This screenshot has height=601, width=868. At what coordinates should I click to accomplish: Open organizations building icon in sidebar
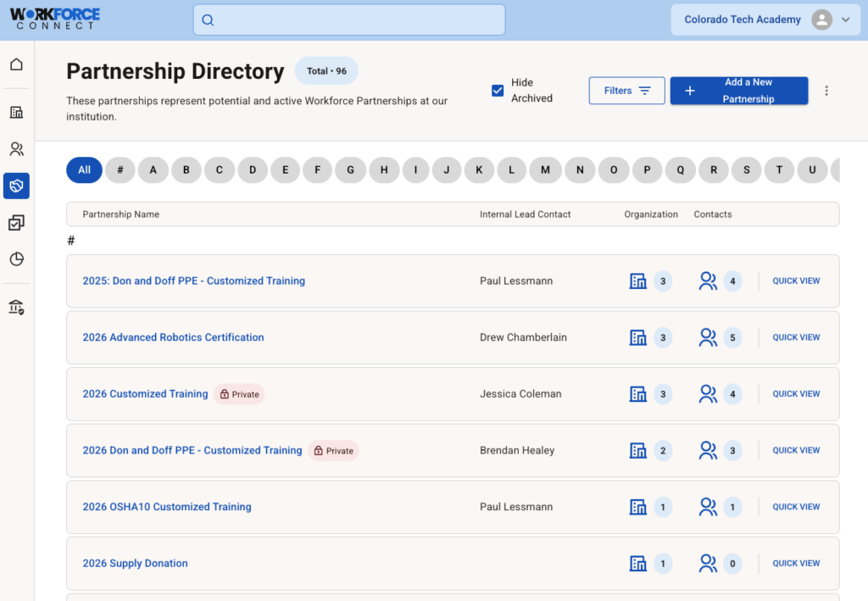(x=16, y=112)
